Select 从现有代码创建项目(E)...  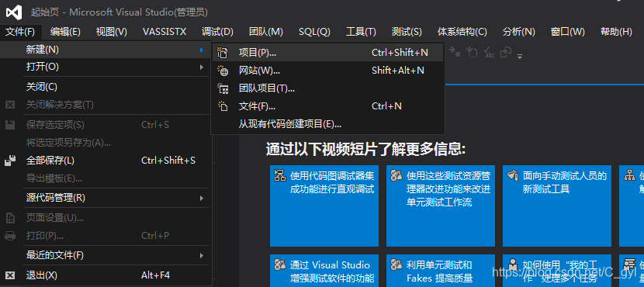[x=327, y=123]
